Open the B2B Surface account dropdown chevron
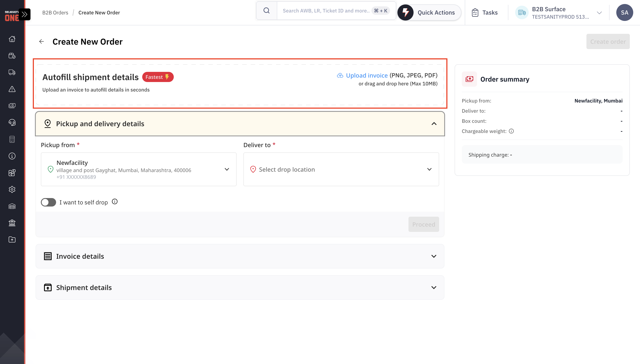The image size is (640, 364). [599, 12]
